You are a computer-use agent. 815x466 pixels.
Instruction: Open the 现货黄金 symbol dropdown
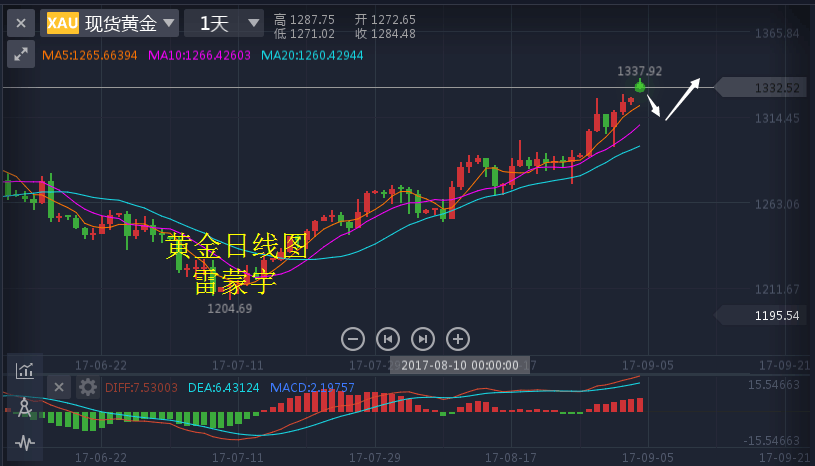coord(112,22)
